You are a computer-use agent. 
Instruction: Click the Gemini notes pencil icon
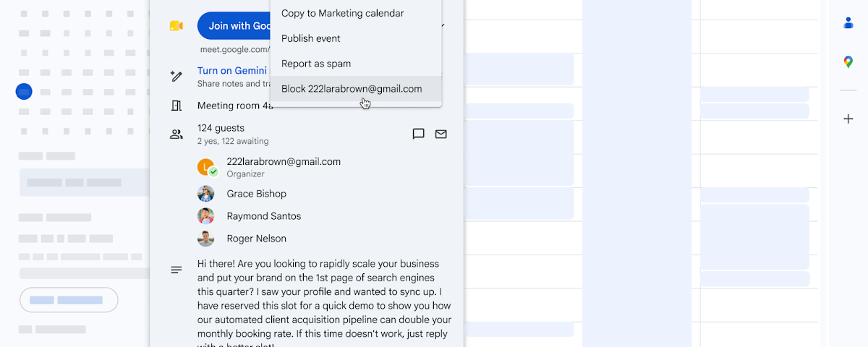click(x=176, y=76)
